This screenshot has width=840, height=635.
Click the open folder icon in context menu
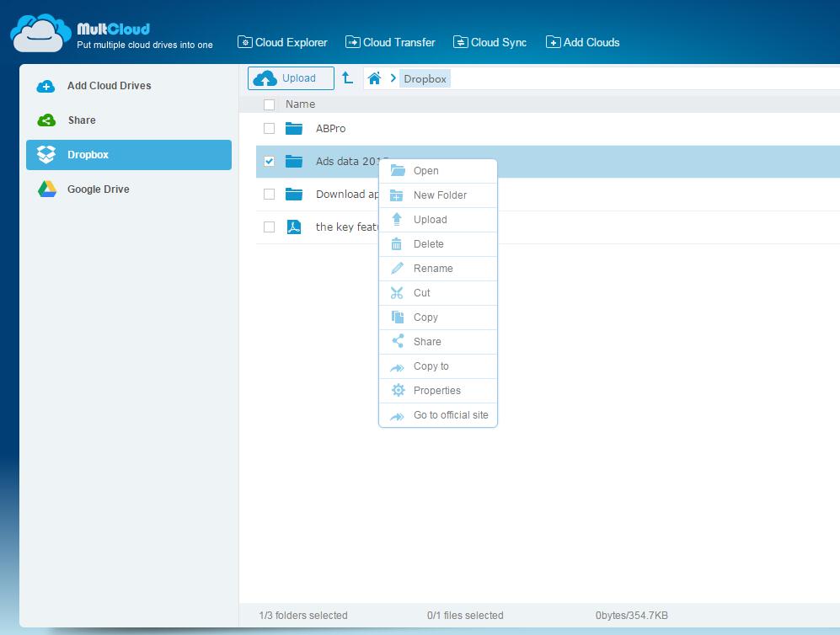coord(398,171)
